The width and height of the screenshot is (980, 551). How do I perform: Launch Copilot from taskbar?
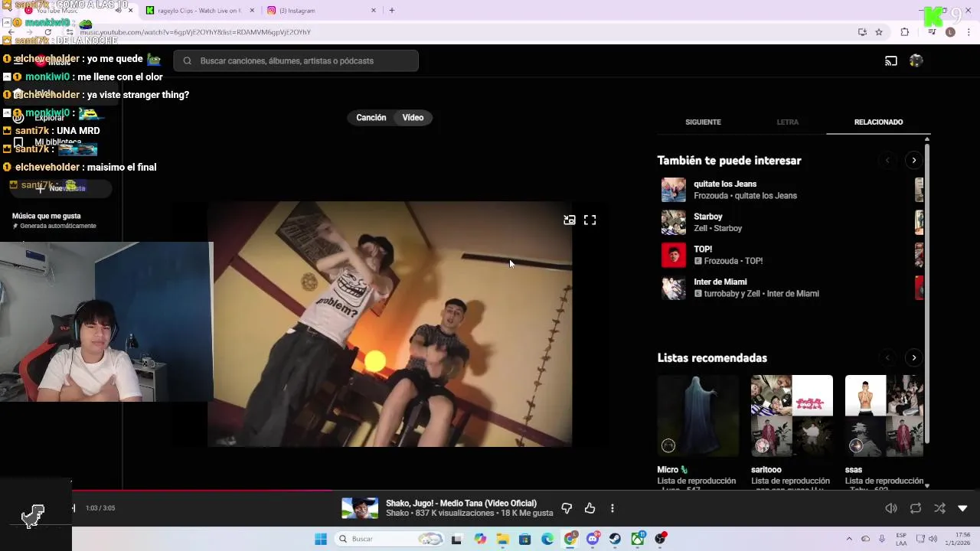click(x=480, y=539)
